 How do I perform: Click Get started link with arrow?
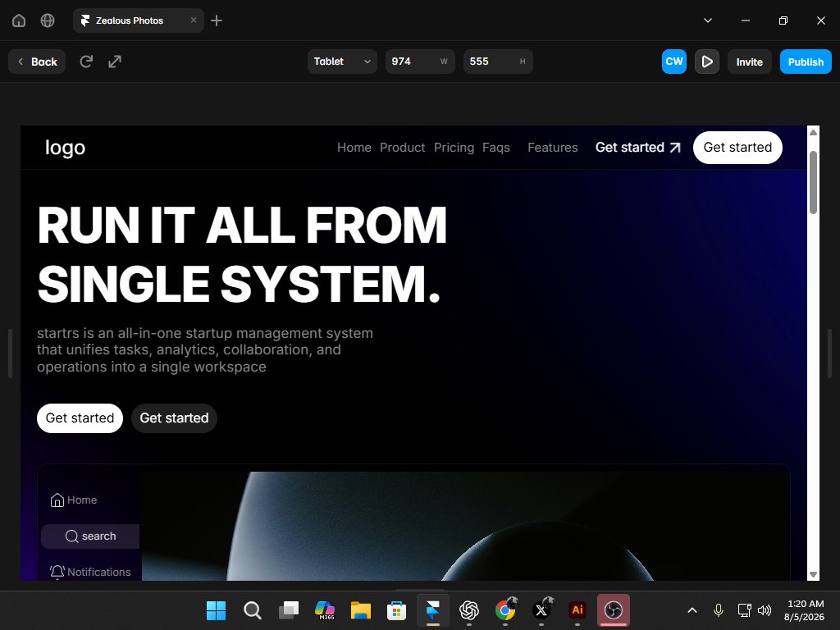point(638,148)
